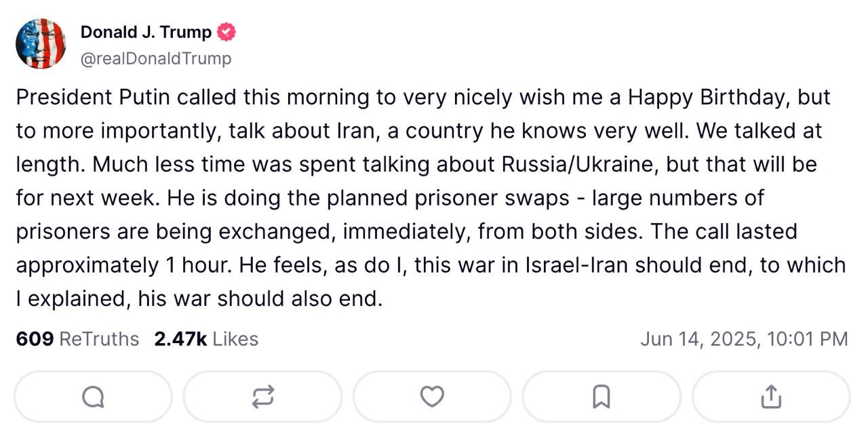Image resolution: width=868 pixels, height=432 pixels.
Task: Reply using the speech bubble icon
Action: [93, 397]
